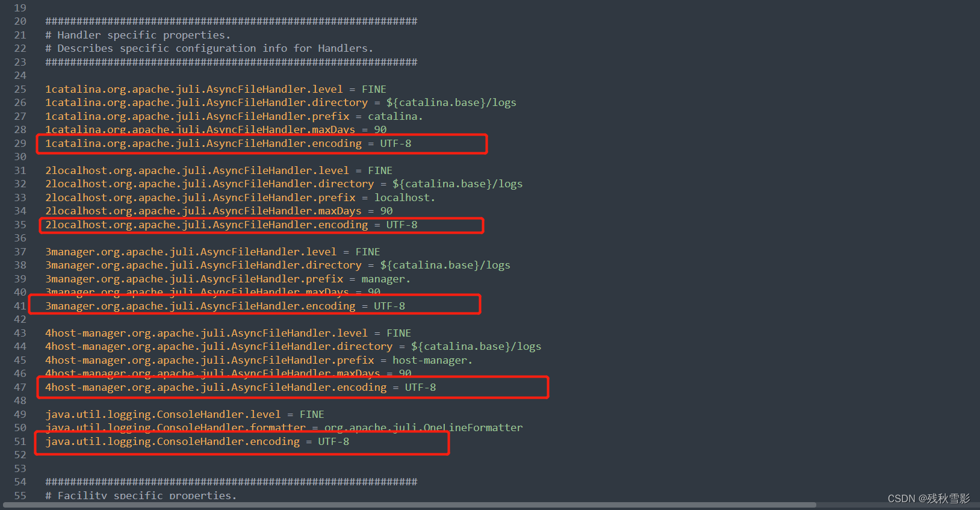Click the ConsoleHandler.level = FINE line

(x=185, y=414)
